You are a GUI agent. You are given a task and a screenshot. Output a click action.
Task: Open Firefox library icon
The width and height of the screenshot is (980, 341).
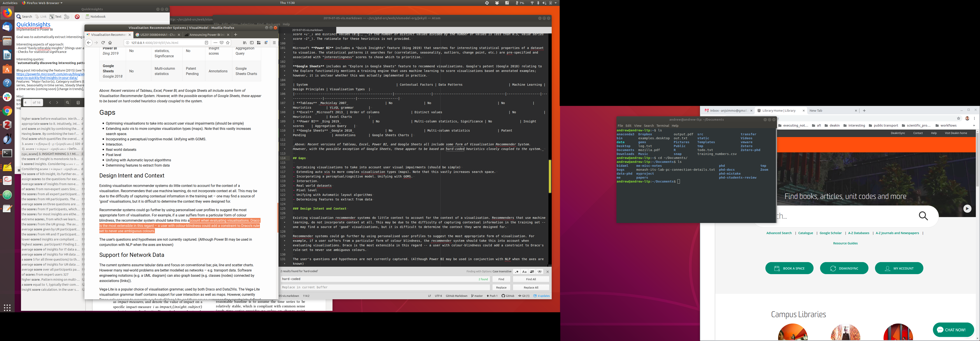[x=245, y=43]
